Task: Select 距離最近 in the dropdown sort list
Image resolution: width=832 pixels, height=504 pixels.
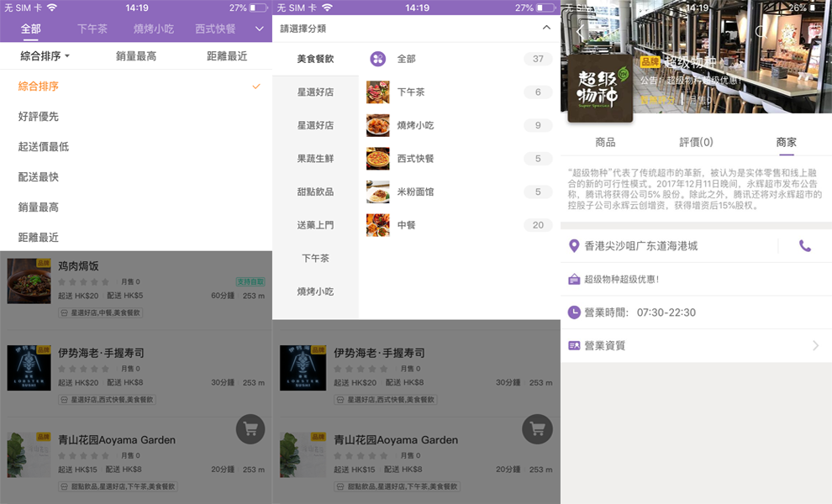Action: (x=38, y=237)
